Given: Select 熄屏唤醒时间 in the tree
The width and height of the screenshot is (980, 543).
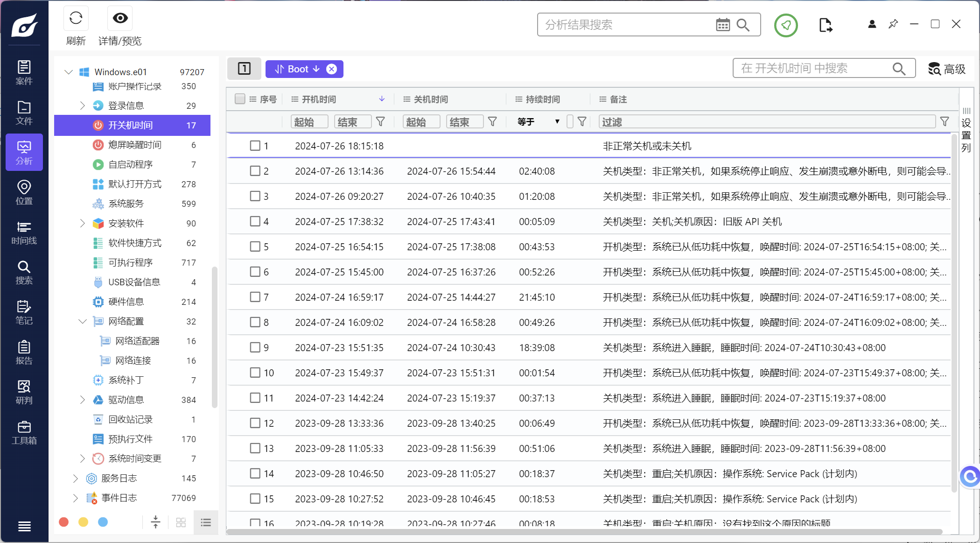Looking at the screenshot, I should (x=133, y=145).
